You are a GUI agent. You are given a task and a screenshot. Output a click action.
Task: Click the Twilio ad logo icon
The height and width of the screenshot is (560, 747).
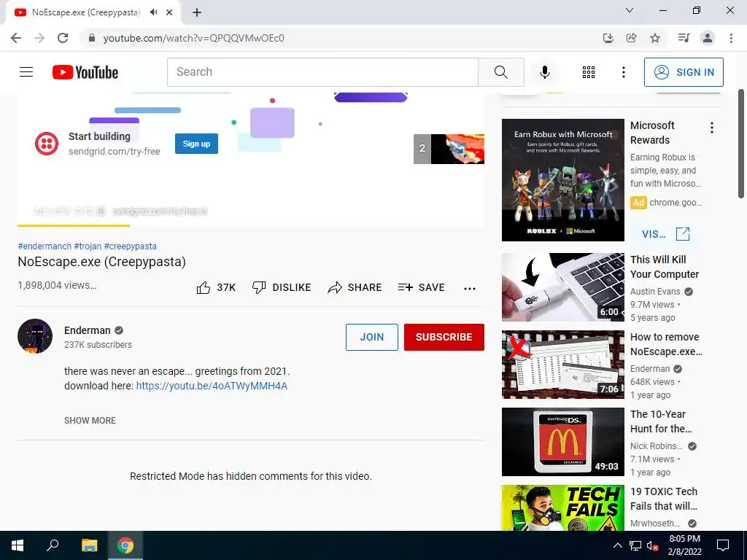click(47, 144)
